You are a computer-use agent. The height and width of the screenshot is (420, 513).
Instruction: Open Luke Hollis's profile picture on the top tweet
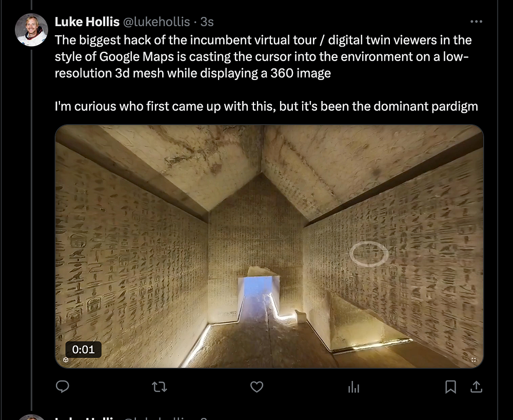[31, 30]
